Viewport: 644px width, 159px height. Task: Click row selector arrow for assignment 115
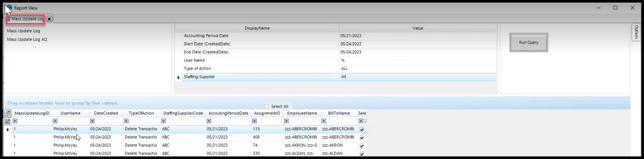coord(8,129)
